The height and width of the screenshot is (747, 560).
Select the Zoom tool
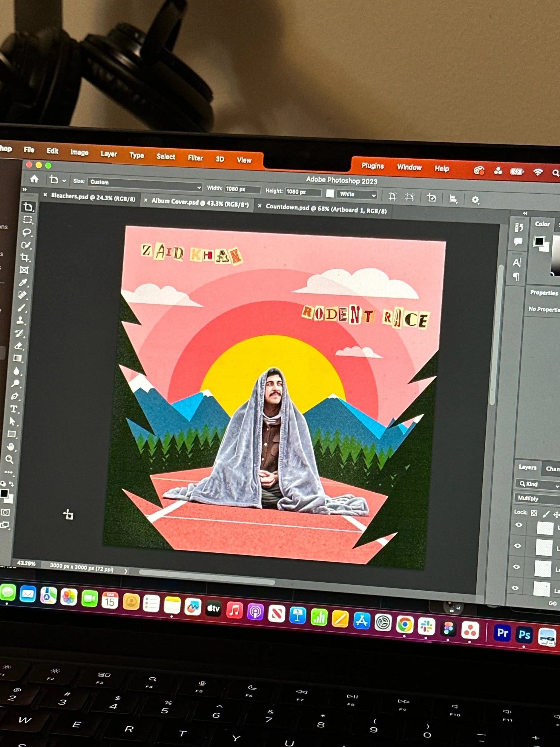[x=10, y=459]
